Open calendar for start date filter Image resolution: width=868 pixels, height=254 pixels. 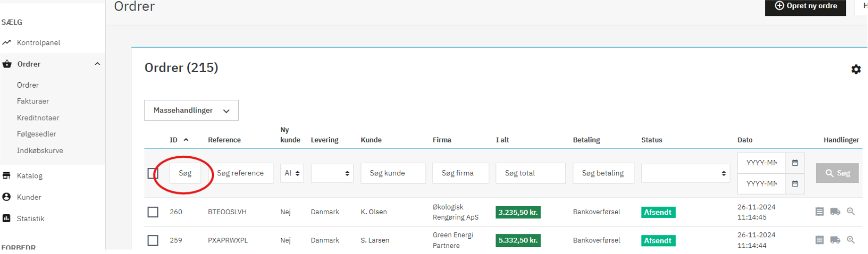794,163
